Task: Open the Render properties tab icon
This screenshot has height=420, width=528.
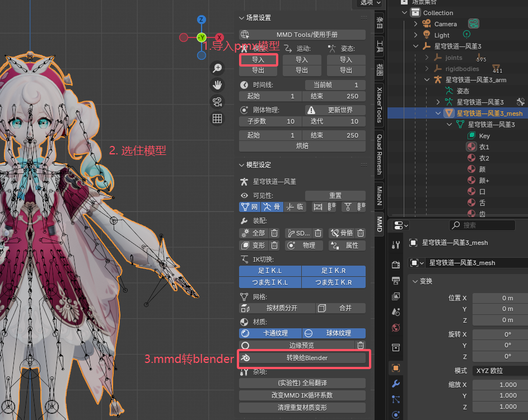Action: click(x=396, y=265)
